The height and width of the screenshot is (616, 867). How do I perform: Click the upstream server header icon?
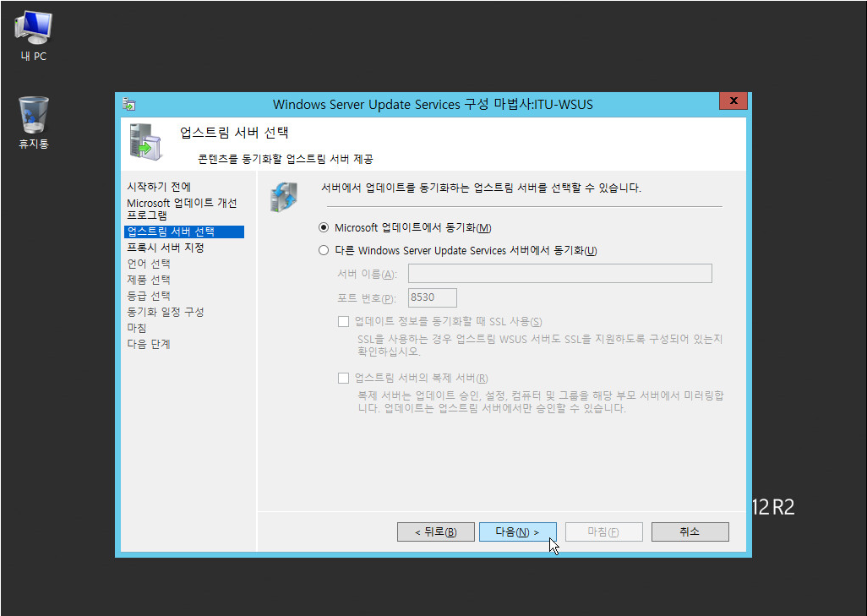click(144, 141)
